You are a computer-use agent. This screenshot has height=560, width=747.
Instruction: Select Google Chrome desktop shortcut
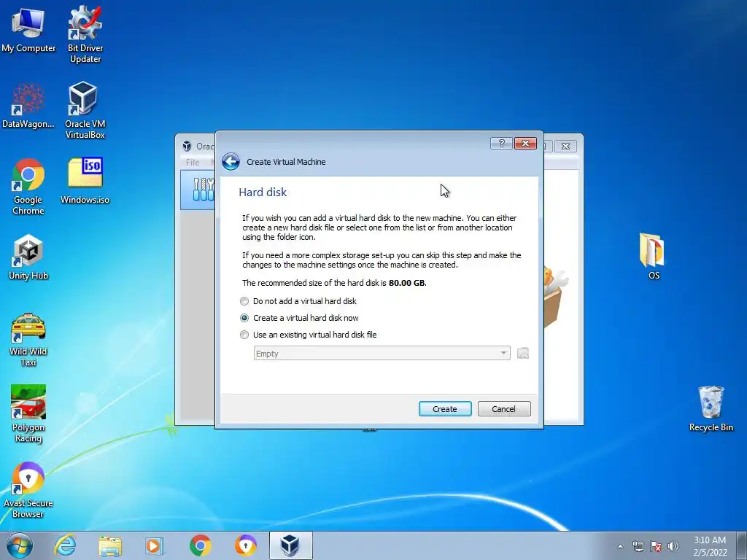[x=28, y=186]
